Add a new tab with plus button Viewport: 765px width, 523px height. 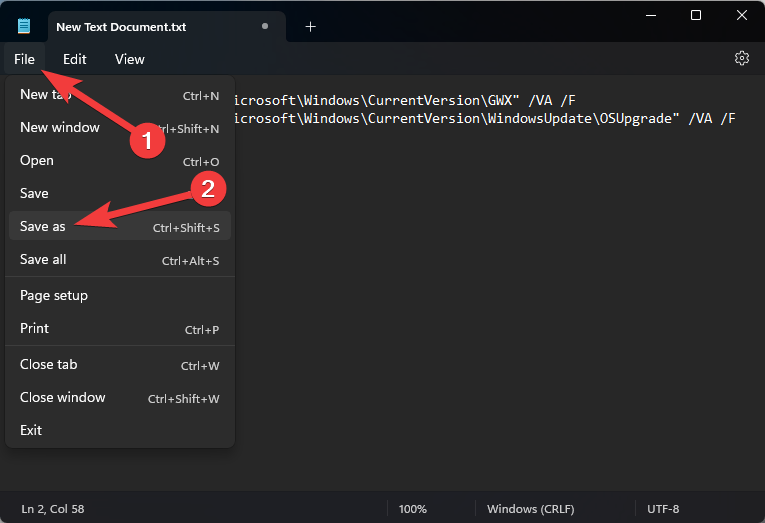click(x=310, y=26)
